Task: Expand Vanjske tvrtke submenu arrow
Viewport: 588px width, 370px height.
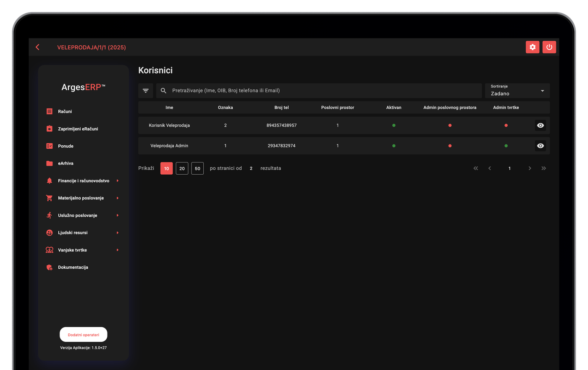Action: tap(118, 250)
